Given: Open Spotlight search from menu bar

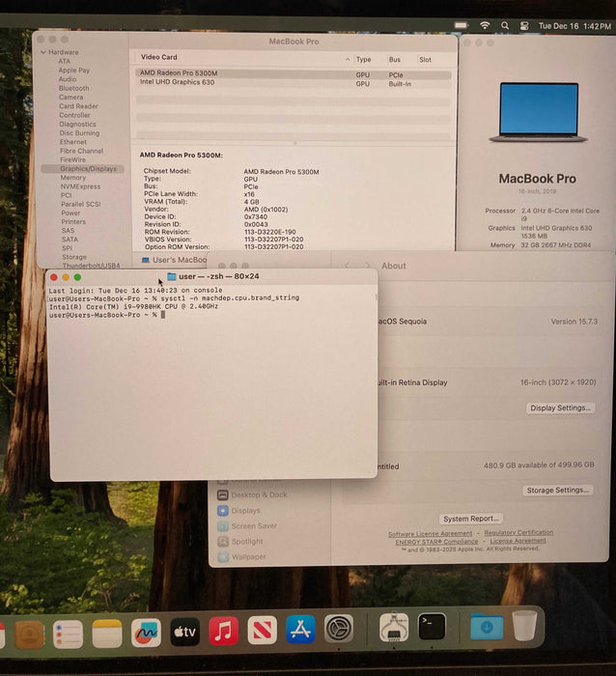Looking at the screenshot, I should pos(505,26).
